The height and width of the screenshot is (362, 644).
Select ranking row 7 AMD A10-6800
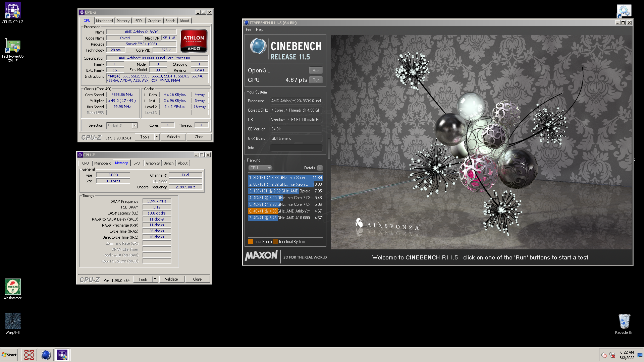285,218
